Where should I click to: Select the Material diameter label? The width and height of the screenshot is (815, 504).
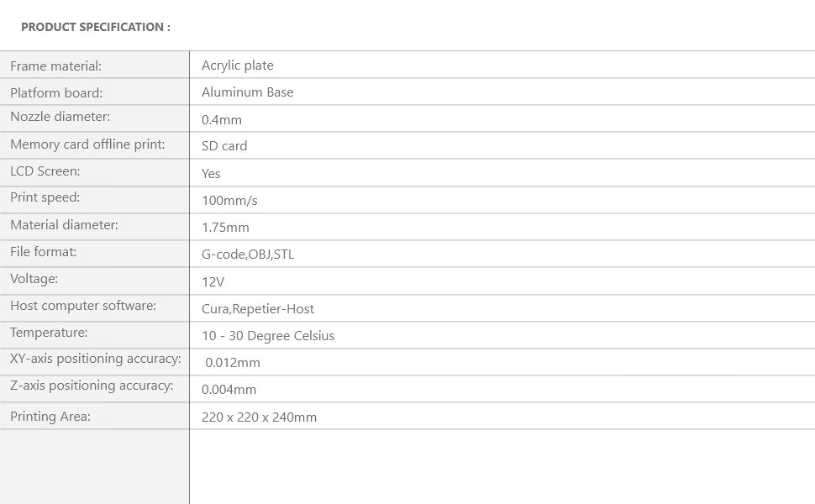pos(64,225)
